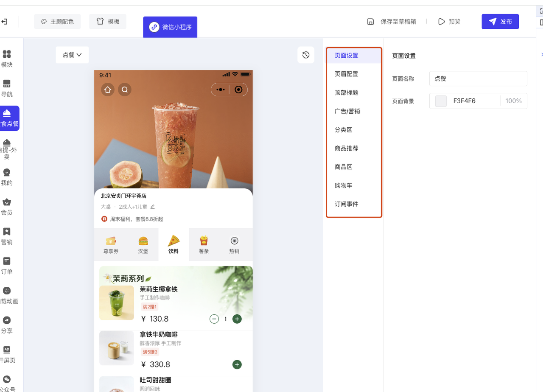The width and height of the screenshot is (543, 392).
Task: Click the home icon in phone preview
Action: click(108, 90)
